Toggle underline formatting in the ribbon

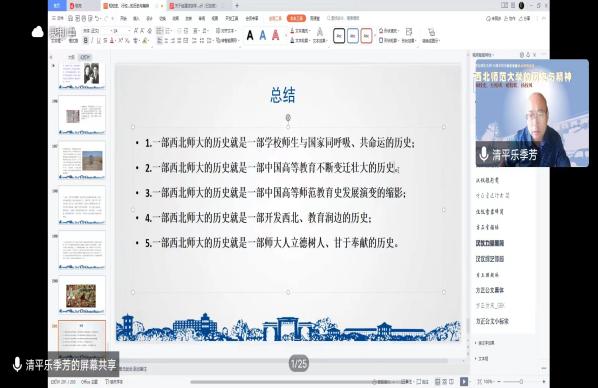[98, 40]
